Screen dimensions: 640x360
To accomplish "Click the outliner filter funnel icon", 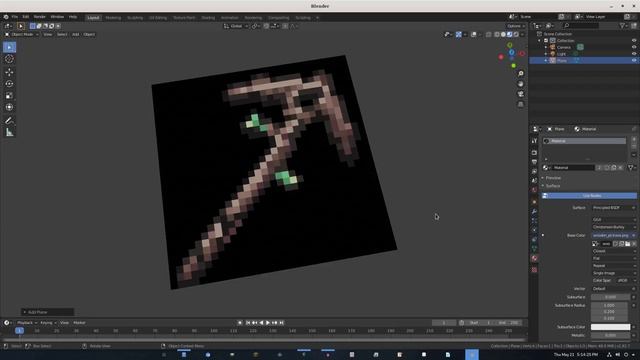I will (622, 26).
